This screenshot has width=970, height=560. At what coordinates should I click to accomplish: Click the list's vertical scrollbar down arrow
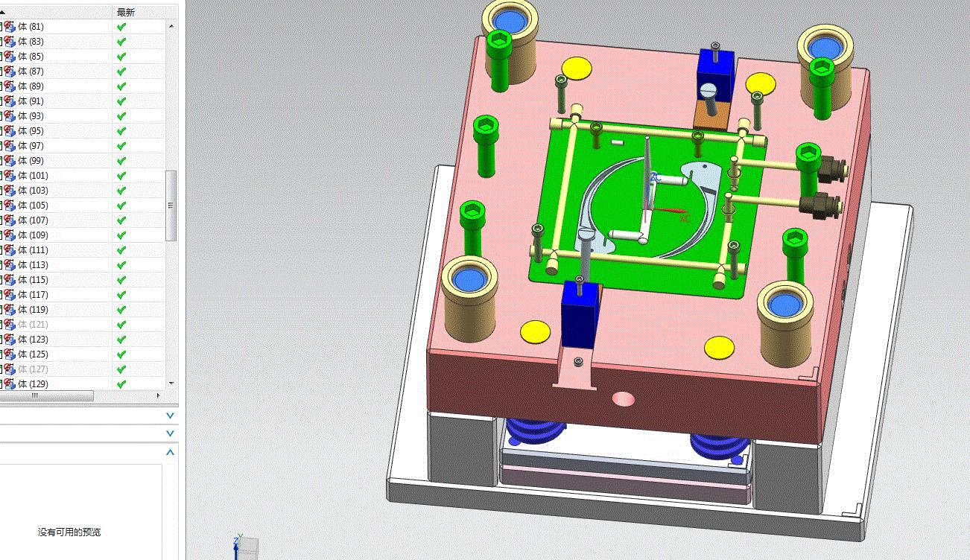point(171,384)
